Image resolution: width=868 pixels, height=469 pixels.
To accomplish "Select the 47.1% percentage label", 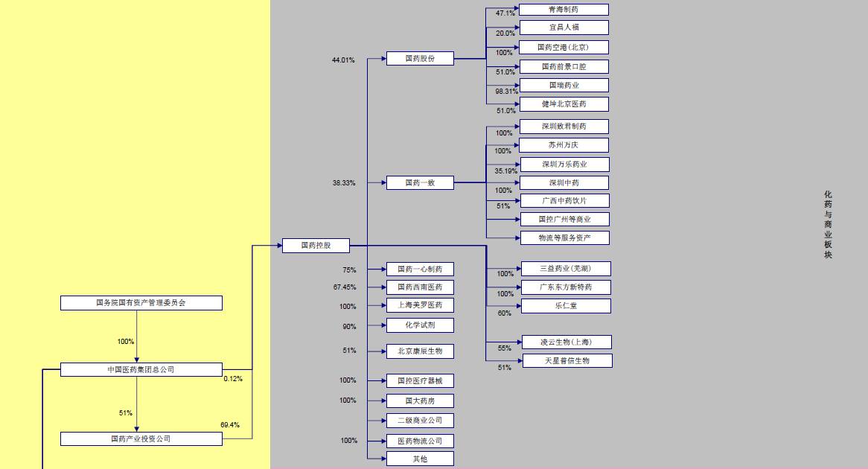I will [505, 13].
